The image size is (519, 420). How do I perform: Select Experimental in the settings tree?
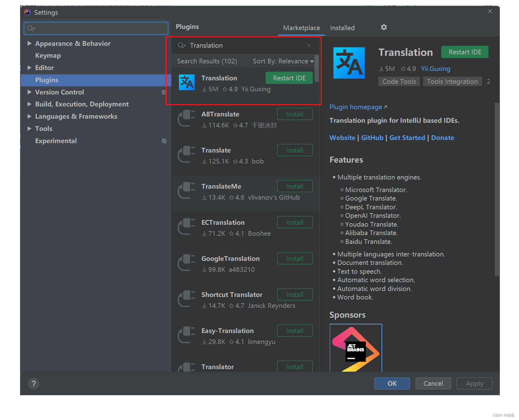[x=56, y=141]
